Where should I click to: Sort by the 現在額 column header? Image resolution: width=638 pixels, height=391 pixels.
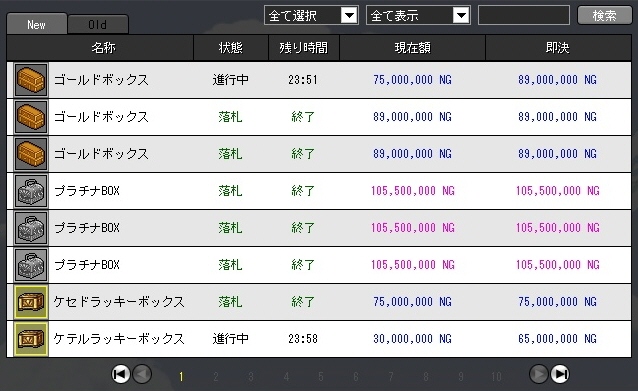(412, 48)
